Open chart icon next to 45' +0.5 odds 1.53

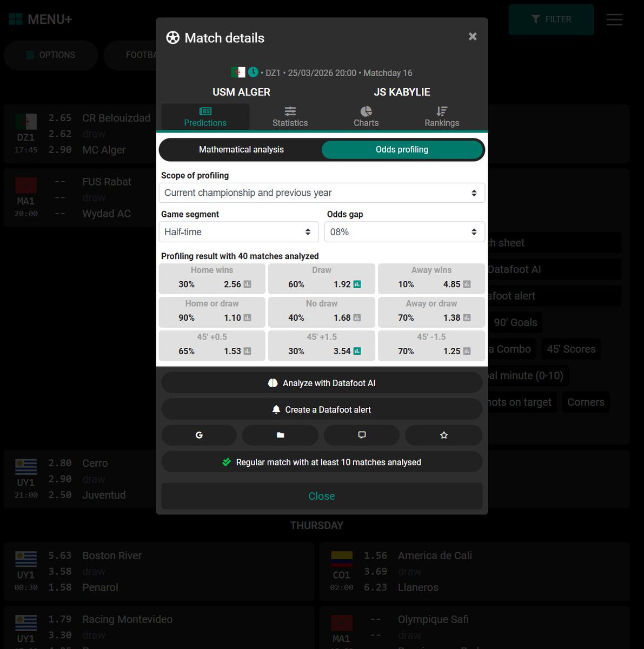pyautogui.click(x=247, y=352)
